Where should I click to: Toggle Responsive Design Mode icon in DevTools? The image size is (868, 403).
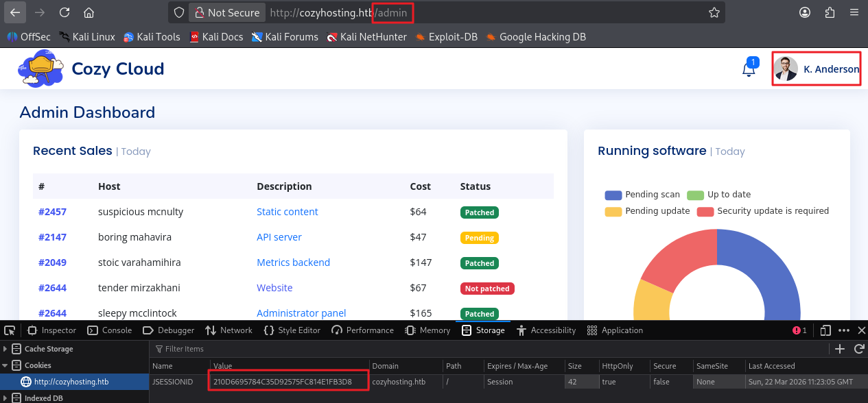[825, 330]
